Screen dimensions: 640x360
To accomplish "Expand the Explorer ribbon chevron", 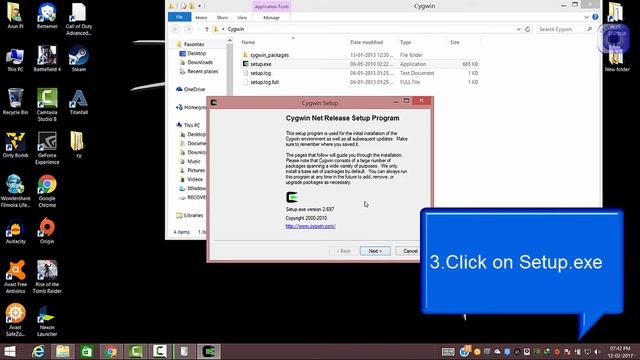I will click(586, 17).
